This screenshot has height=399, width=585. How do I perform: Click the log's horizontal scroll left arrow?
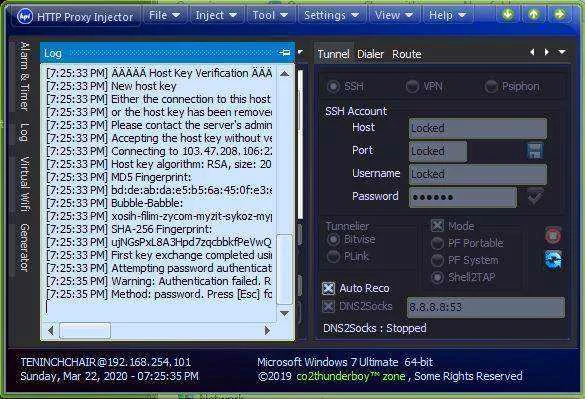pyautogui.click(x=51, y=331)
